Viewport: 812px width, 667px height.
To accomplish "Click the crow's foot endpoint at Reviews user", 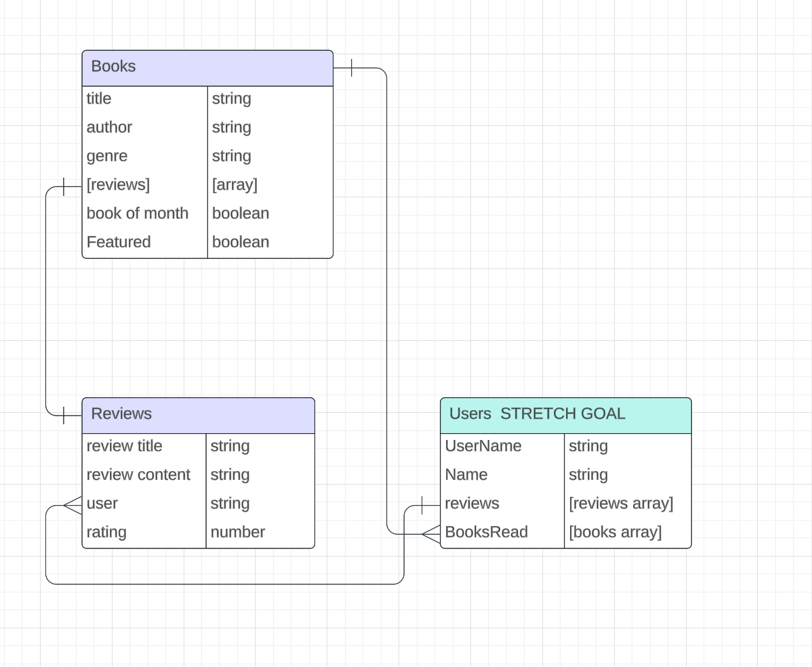I will (73, 505).
